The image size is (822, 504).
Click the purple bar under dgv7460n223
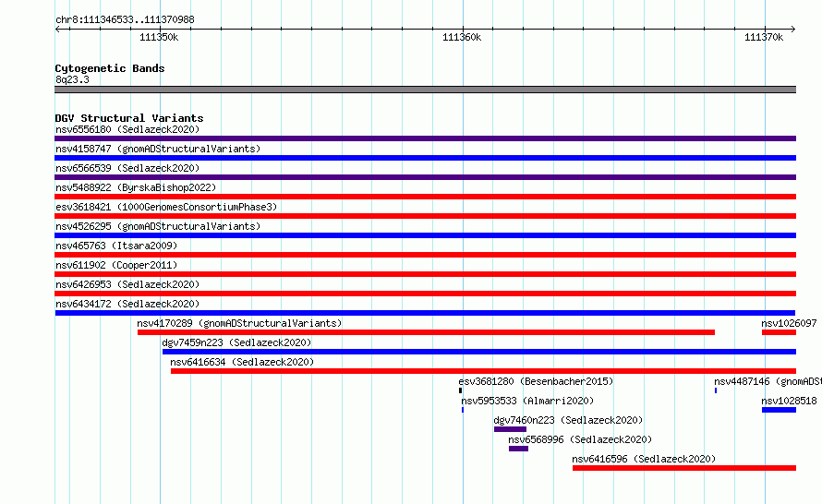click(510, 429)
